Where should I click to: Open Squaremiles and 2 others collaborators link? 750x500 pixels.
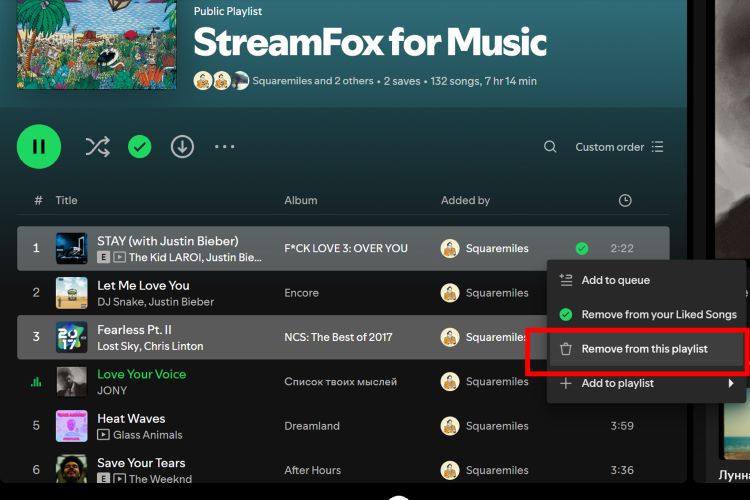point(313,81)
